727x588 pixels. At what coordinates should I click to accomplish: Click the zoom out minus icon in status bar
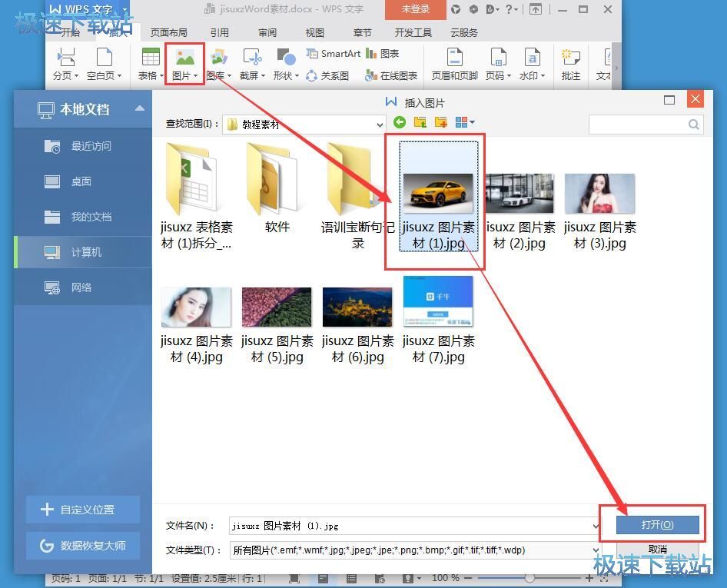click(468, 578)
